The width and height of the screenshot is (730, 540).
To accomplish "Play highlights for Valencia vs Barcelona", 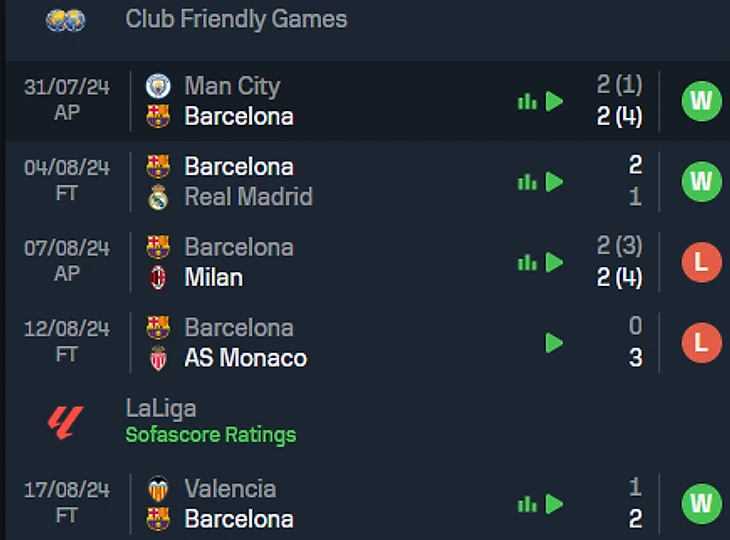I will click(x=554, y=504).
